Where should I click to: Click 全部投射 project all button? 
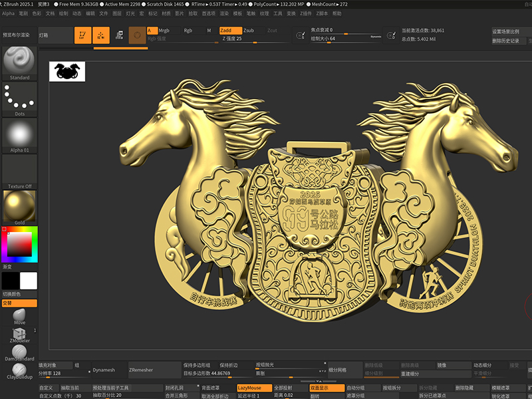(291, 388)
